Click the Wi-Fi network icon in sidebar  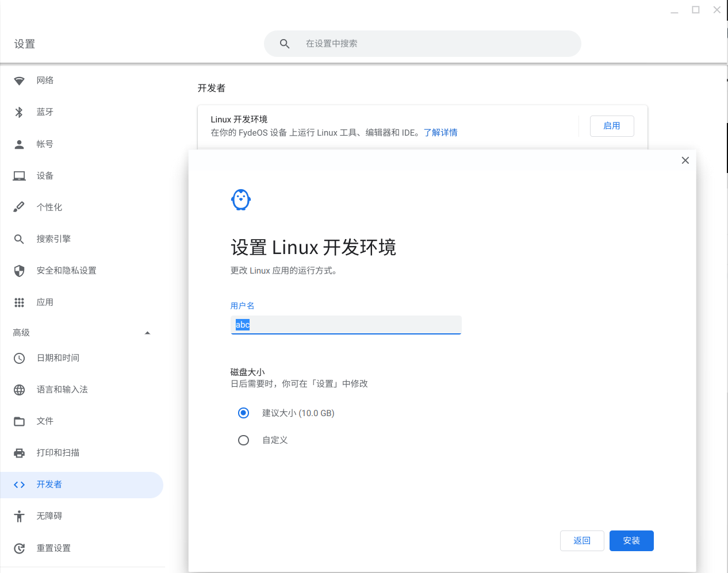point(19,81)
